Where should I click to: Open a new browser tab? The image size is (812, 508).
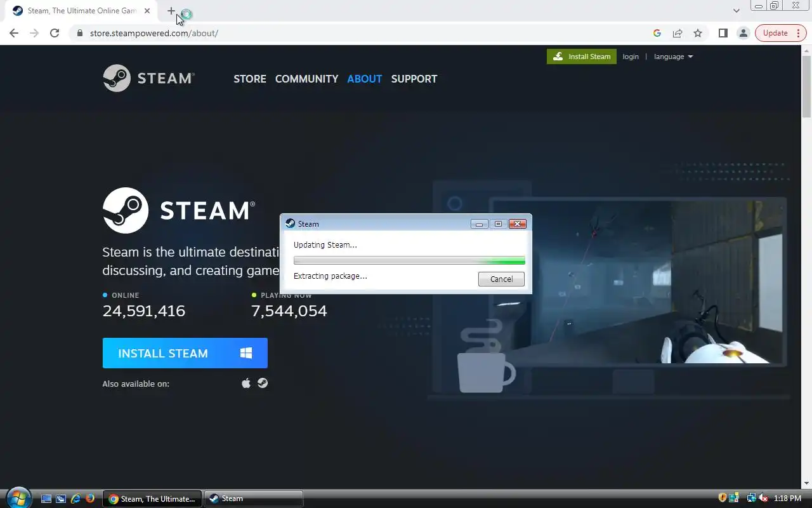pos(171,11)
